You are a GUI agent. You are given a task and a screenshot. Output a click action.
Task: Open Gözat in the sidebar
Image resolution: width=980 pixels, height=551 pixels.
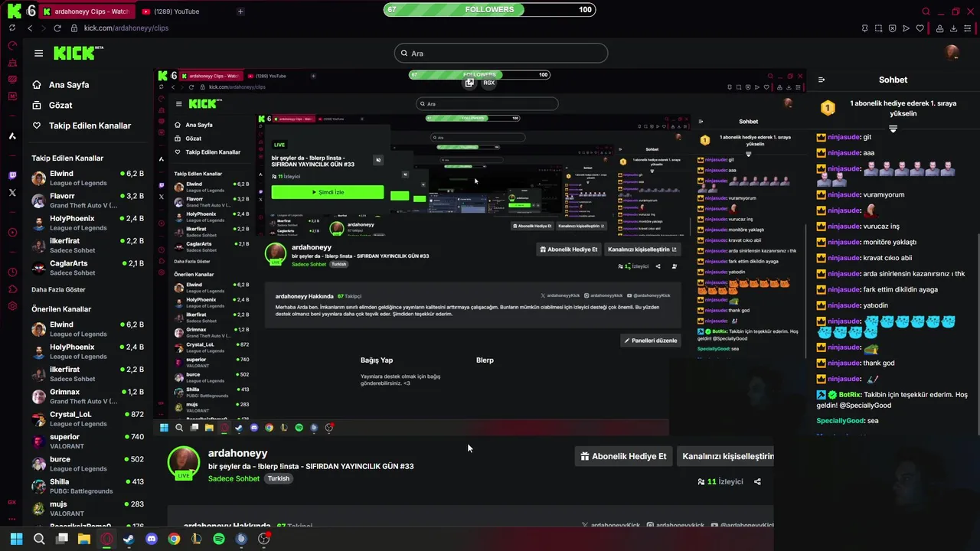[60, 105]
